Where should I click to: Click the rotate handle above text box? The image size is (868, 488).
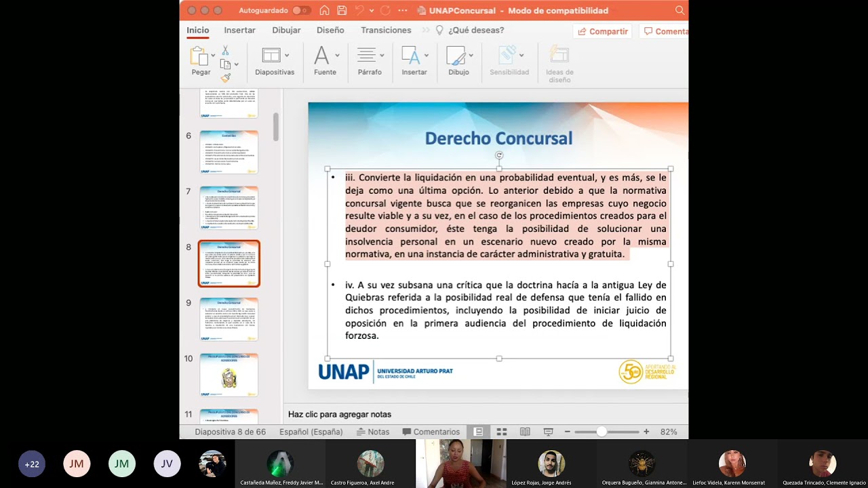pyautogui.click(x=499, y=155)
